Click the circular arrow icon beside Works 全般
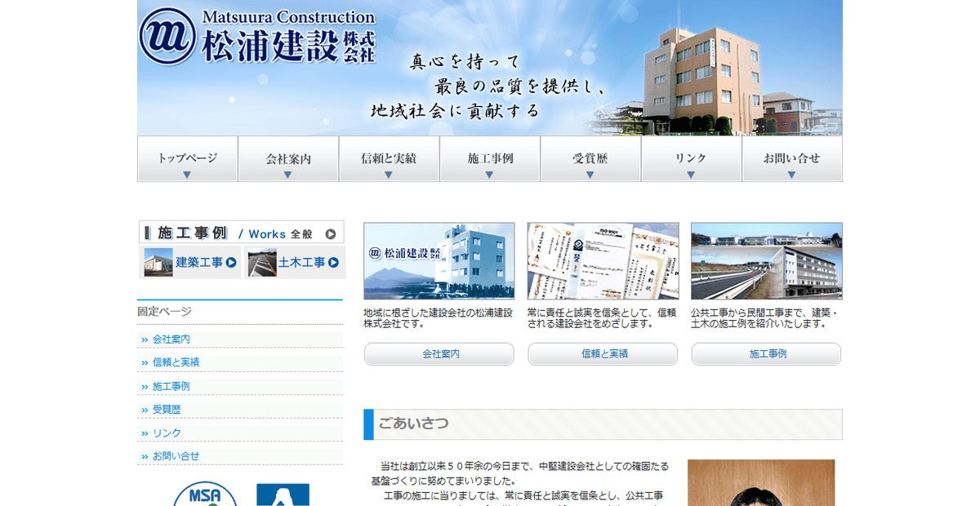 coord(330,232)
